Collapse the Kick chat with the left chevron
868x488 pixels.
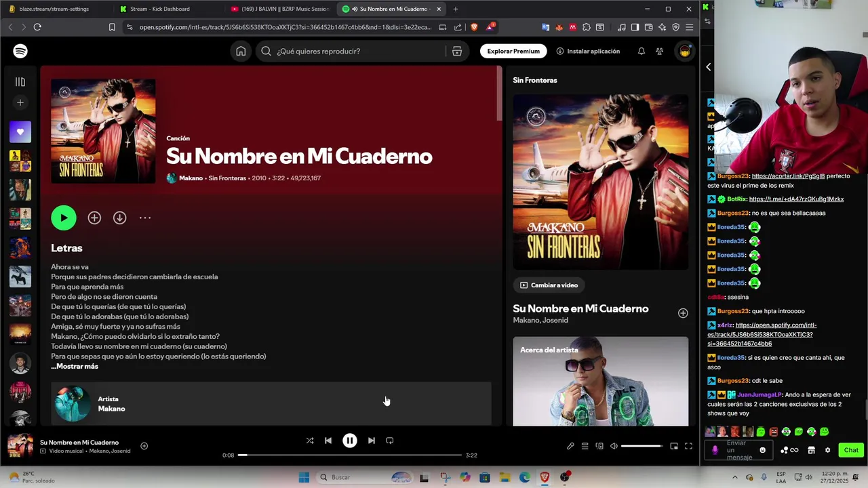pos(709,67)
